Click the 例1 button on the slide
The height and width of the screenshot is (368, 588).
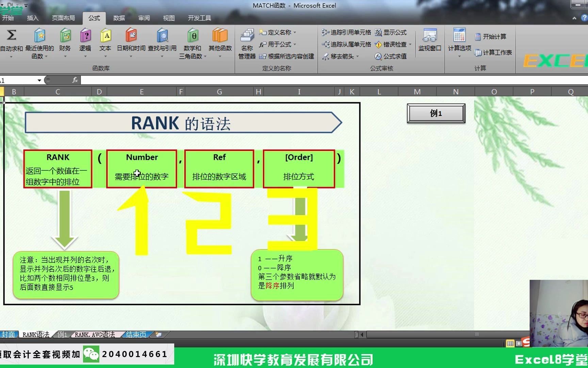[x=436, y=113]
